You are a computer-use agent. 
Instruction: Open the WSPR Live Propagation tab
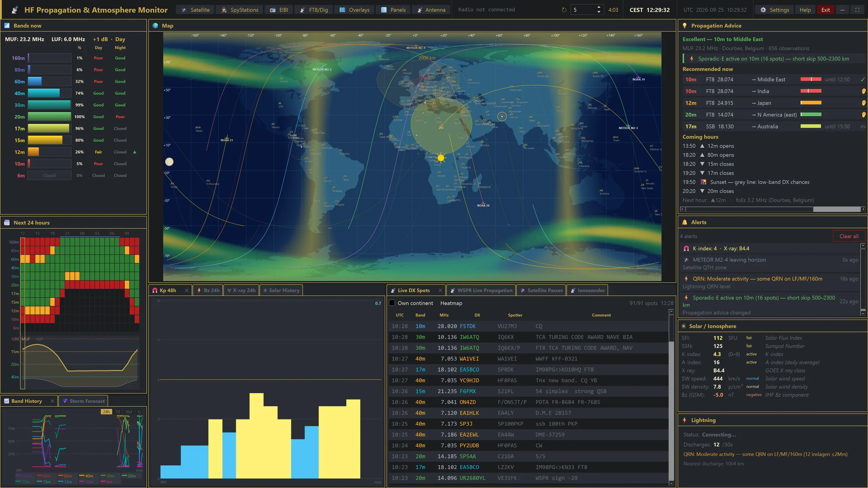481,290
